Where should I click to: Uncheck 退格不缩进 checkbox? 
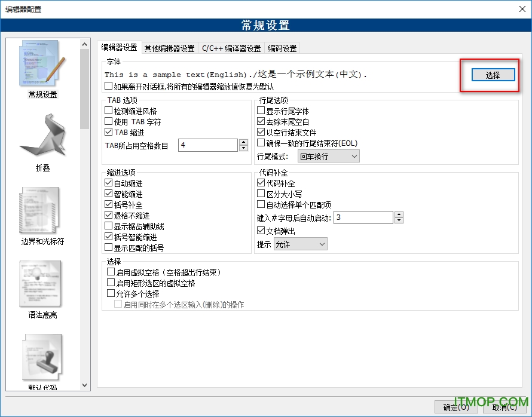pyautogui.click(x=108, y=215)
